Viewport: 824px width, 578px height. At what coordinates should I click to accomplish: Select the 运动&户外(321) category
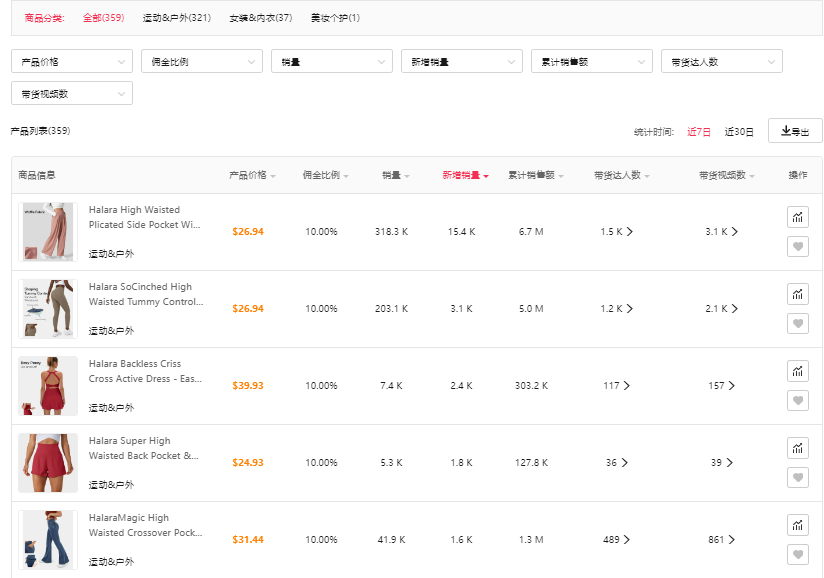click(x=176, y=18)
